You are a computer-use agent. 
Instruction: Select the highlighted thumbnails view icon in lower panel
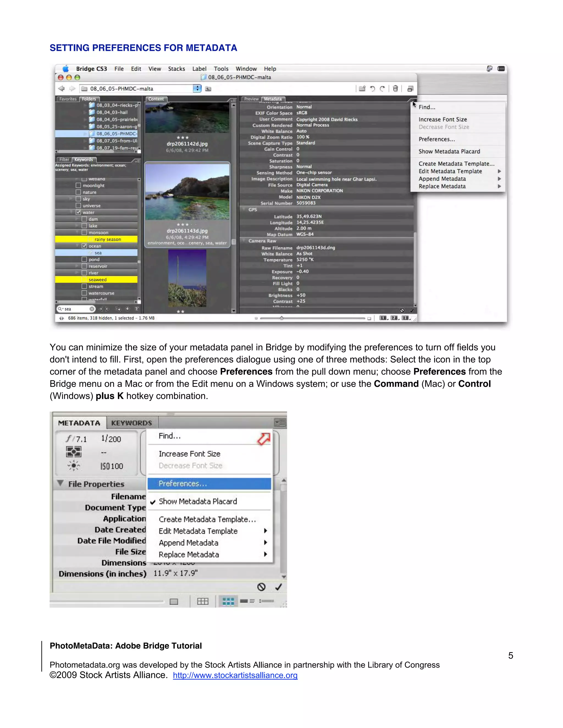click(x=228, y=601)
